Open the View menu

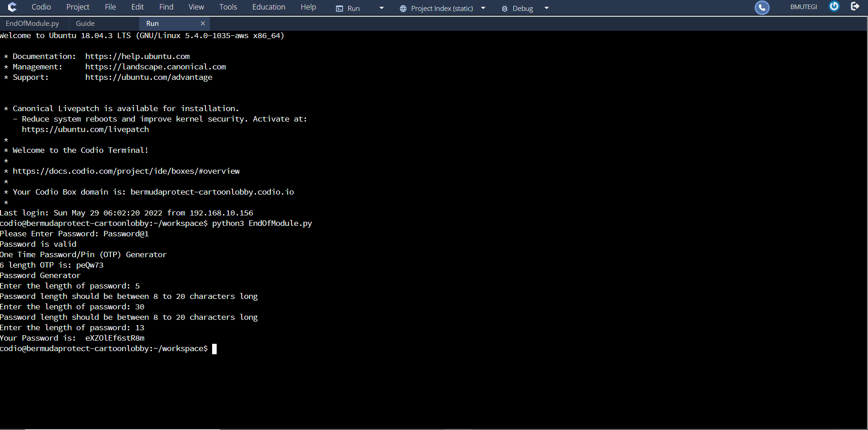tap(196, 7)
